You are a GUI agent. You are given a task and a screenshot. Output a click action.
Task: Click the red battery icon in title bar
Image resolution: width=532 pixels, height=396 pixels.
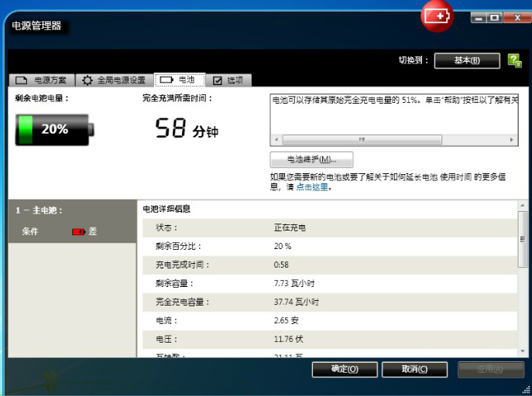point(437,16)
